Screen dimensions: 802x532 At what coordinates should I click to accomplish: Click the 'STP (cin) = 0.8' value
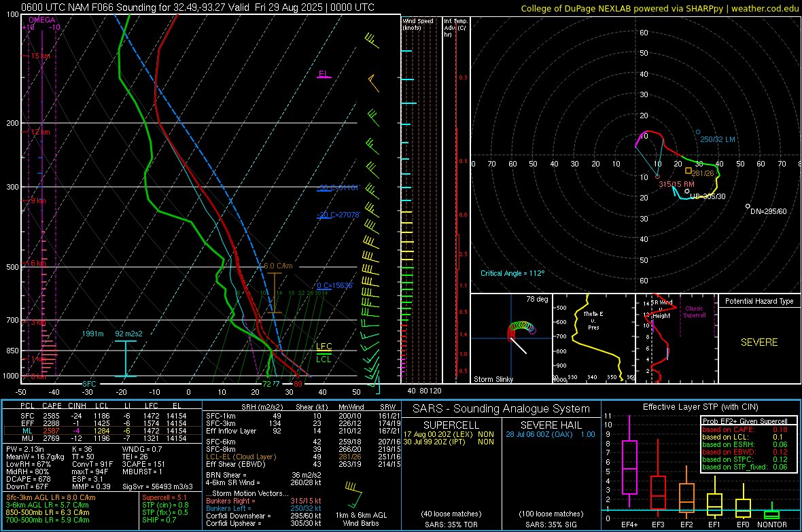pos(165,505)
